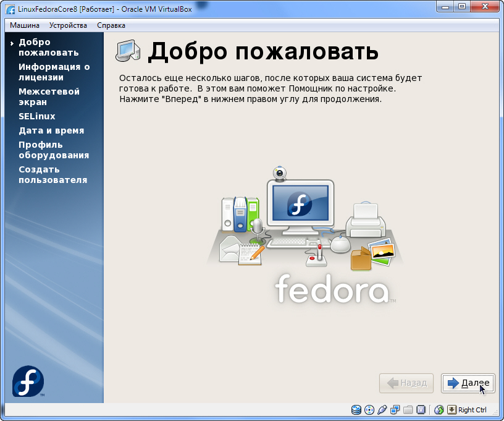The height and width of the screenshot is (421, 504).
Task: Click the greyed-out Назад button
Action: coord(406,383)
